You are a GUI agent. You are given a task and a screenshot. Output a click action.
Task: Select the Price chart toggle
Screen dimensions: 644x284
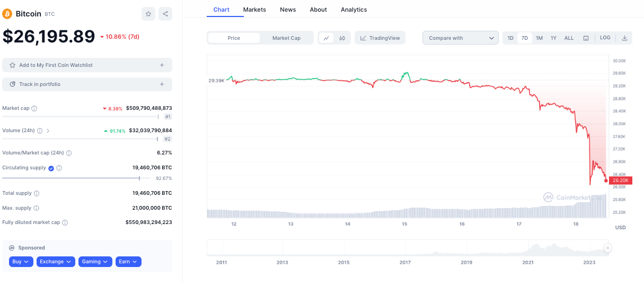tap(234, 38)
